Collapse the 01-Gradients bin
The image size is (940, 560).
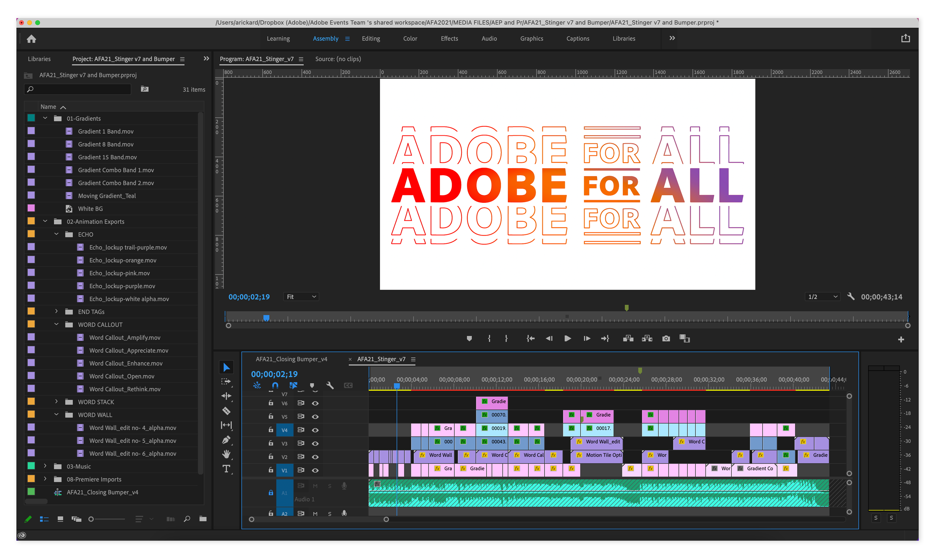pos(45,118)
